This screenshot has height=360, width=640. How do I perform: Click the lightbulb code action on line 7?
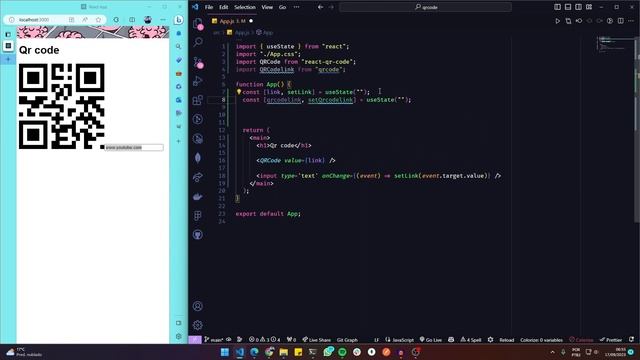click(239, 92)
